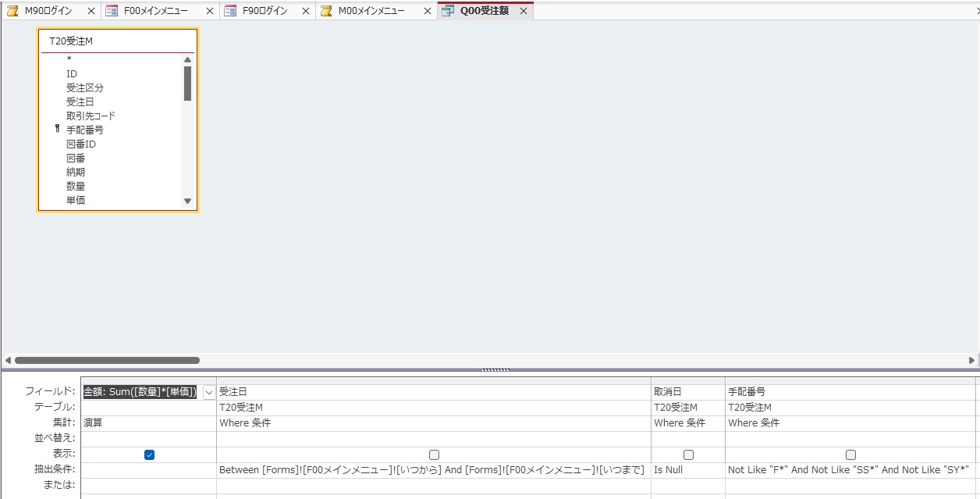
Task: Click the F00メインメニュー form tab icon
Action: (112, 11)
